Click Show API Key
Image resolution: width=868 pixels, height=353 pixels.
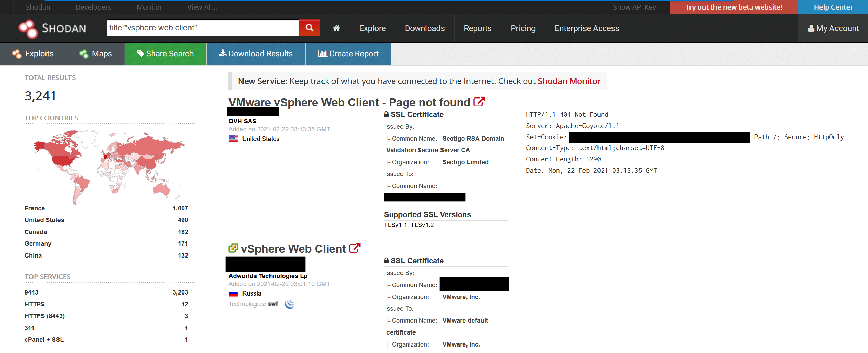click(634, 7)
